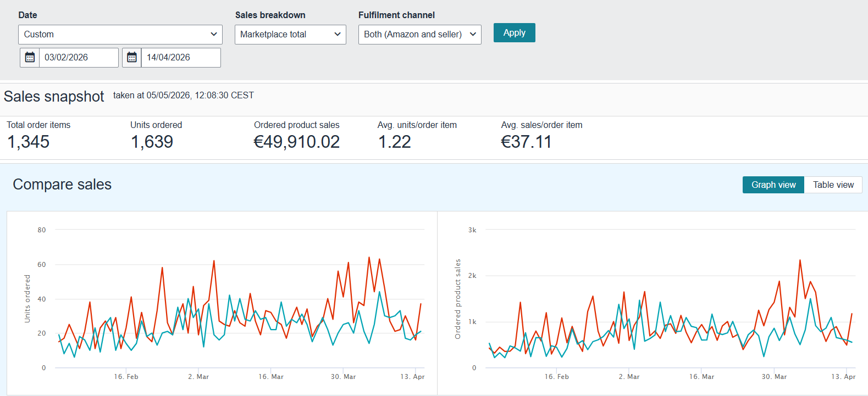Click the Ordered product sales value €49,910.02

[x=297, y=142]
